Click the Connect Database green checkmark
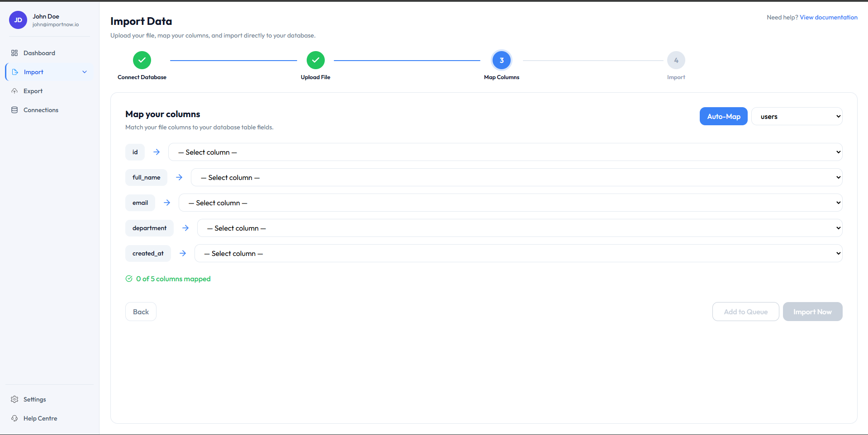Viewport: 868px width, 435px height. click(142, 60)
